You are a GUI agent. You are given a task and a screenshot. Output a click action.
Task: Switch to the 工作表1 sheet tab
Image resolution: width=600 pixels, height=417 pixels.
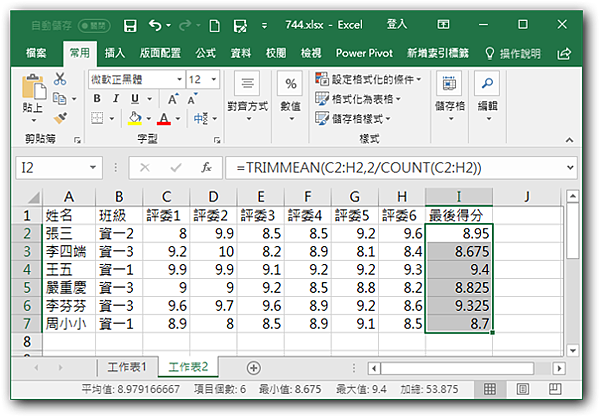[x=126, y=367]
